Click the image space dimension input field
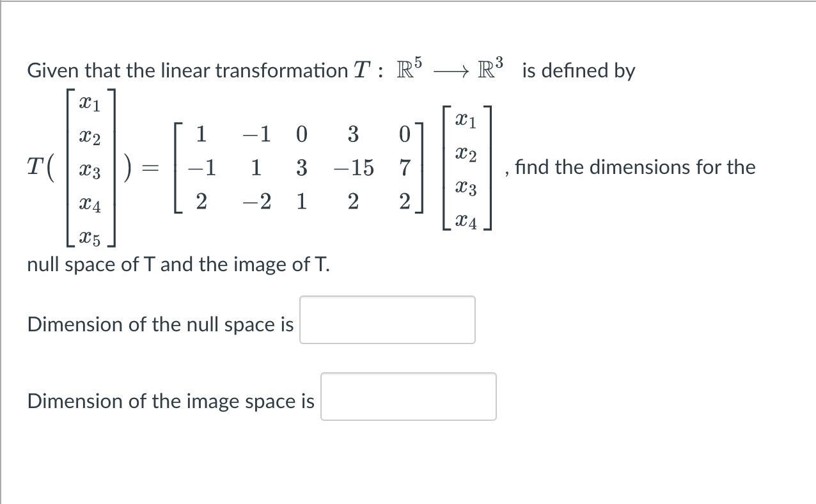The image size is (816, 504). click(x=408, y=397)
